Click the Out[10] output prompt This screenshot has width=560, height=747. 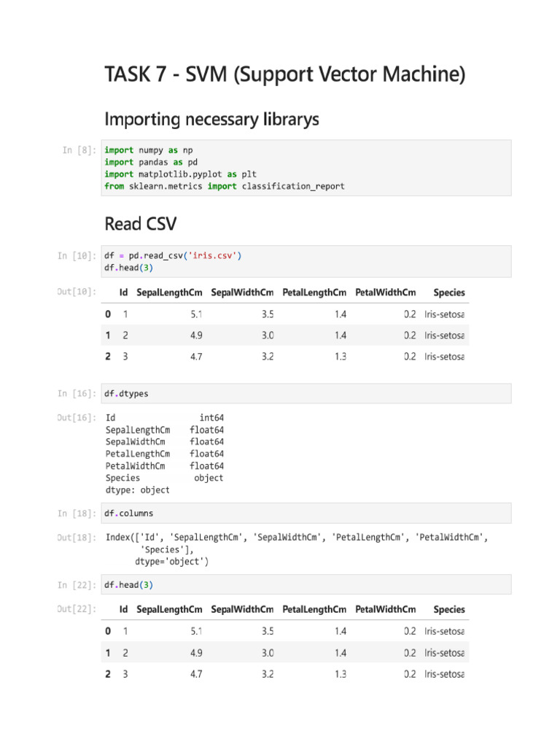(x=77, y=293)
